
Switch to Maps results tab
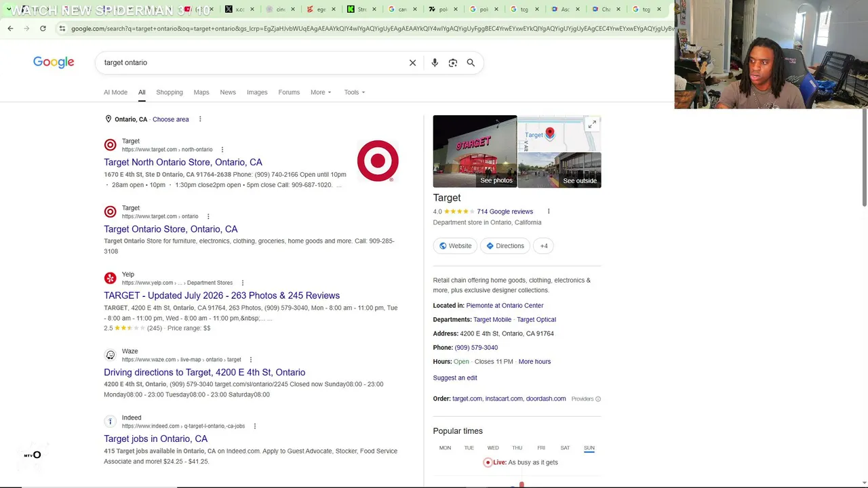(x=201, y=92)
